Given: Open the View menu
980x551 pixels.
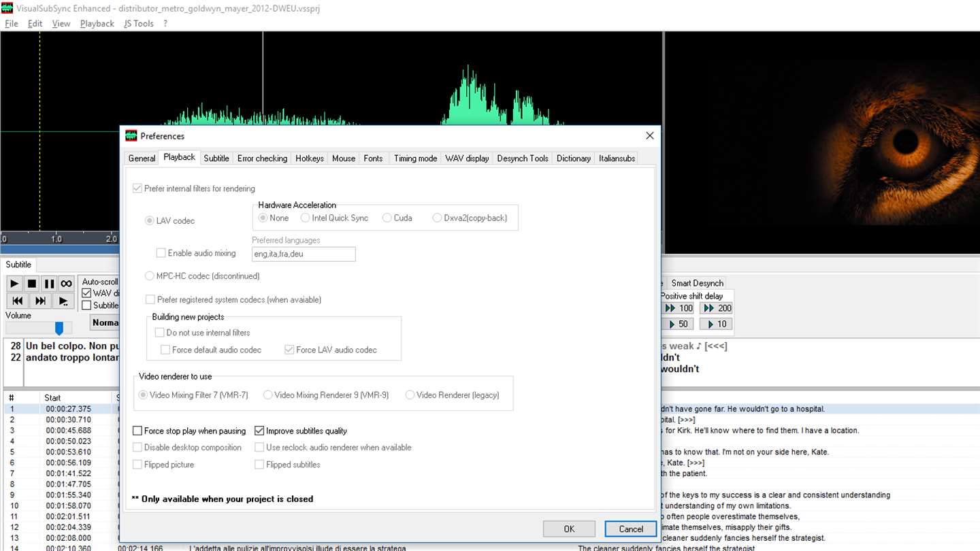Looking at the screenshot, I should coord(61,23).
